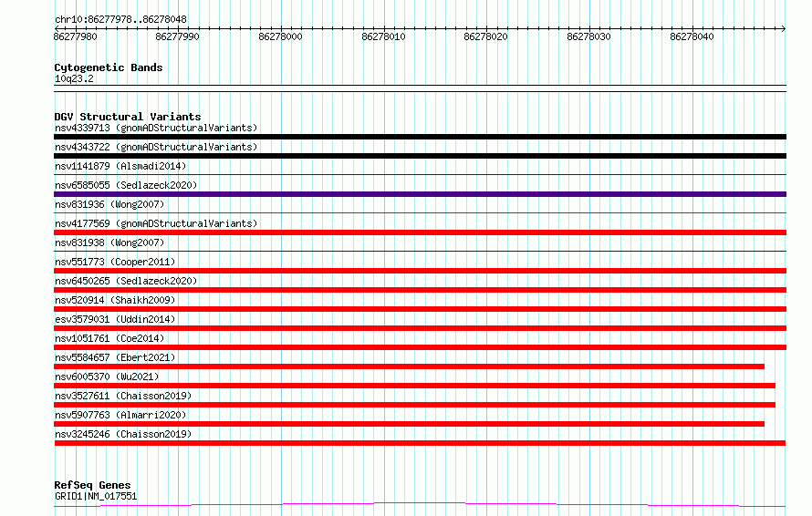Viewport: 812px width, 516px height.
Task: Click ruler position label 86278020
Action: pyautogui.click(x=485, y=36)
